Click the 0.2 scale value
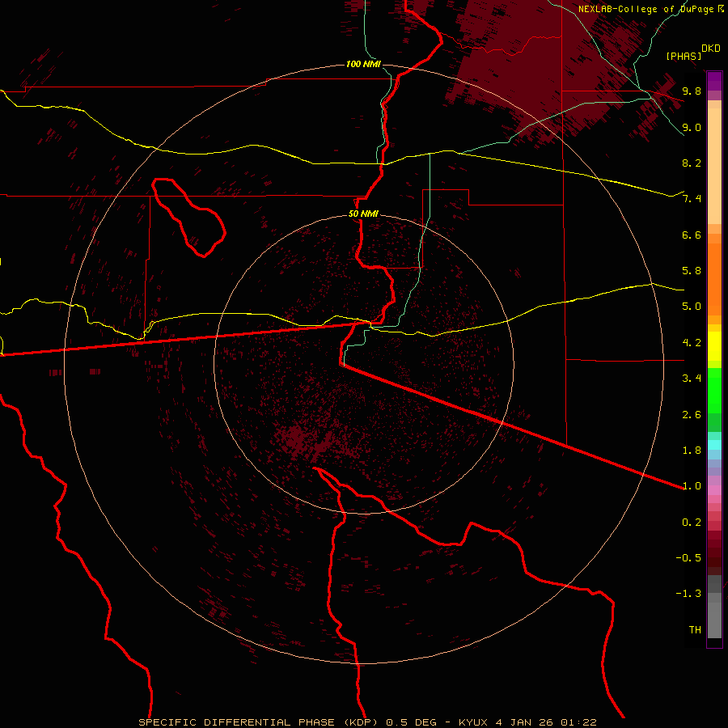Viewport: 728px width, 728px height. pos(692,523)
